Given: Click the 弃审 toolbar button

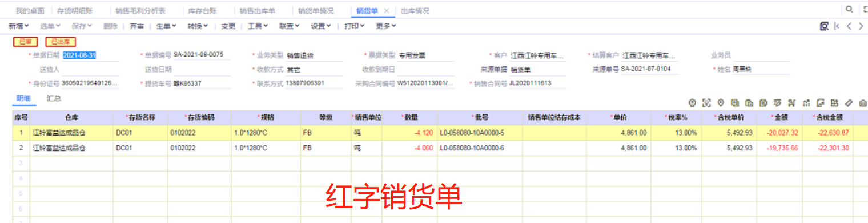Looking at the screenshot, I should pos(136,26).
